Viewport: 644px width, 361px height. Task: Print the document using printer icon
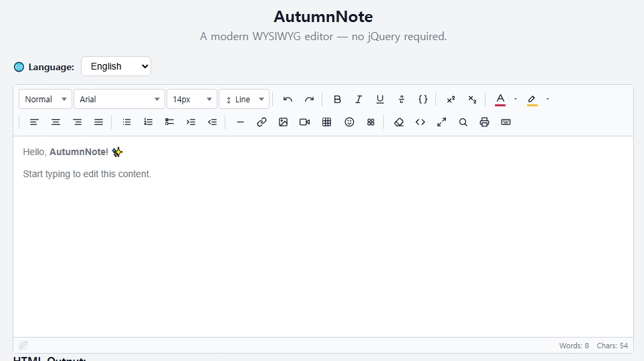tap(484, 122)
